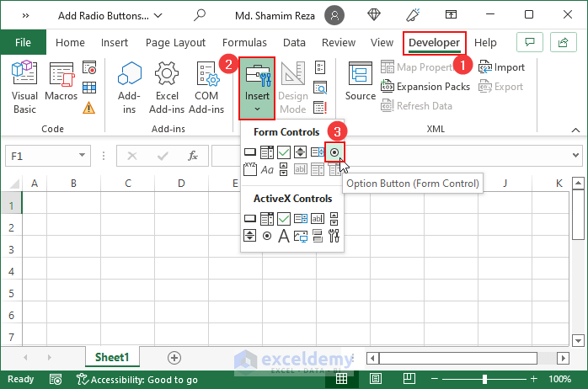Open the Developer tab
This screenshot has width=588, height=389.
coord(434,43)
